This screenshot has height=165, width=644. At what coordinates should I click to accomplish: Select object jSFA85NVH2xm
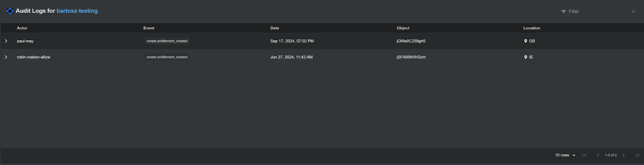click(x=411, y=57)
